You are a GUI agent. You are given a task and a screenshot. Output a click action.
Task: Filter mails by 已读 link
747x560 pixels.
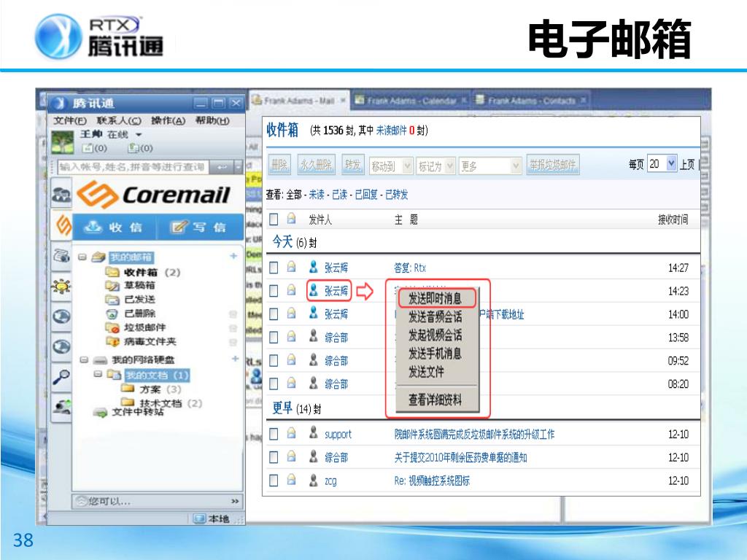(x=339, y=194)
